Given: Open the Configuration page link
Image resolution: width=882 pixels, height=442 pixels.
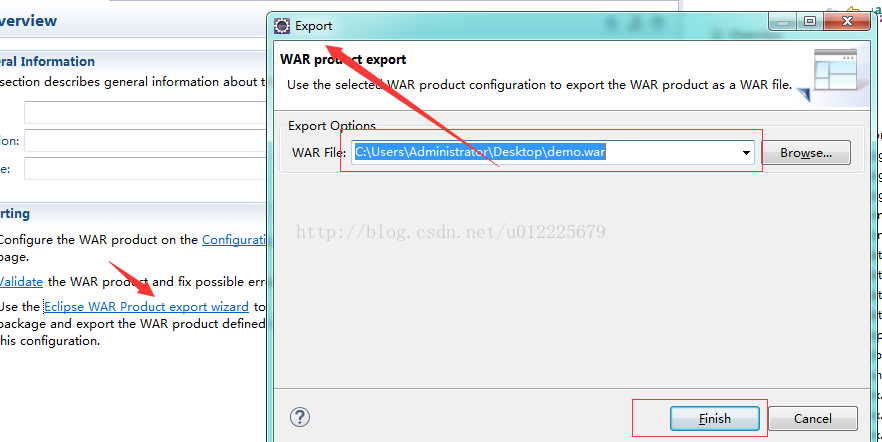Looking at the screenshot, I should 235,240.
